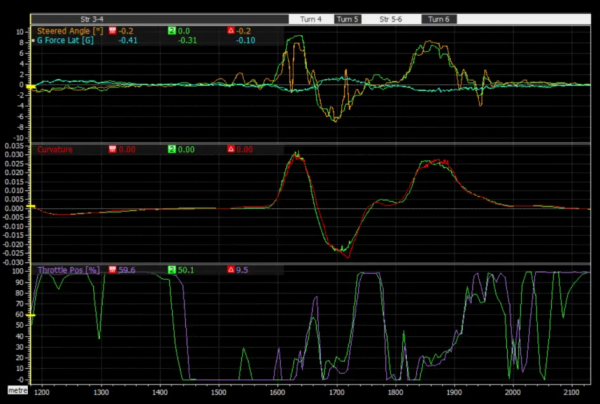Click the red delta icon in Throttle Pos row
This screenshot has height=404, width=600.
coord(230,270)
